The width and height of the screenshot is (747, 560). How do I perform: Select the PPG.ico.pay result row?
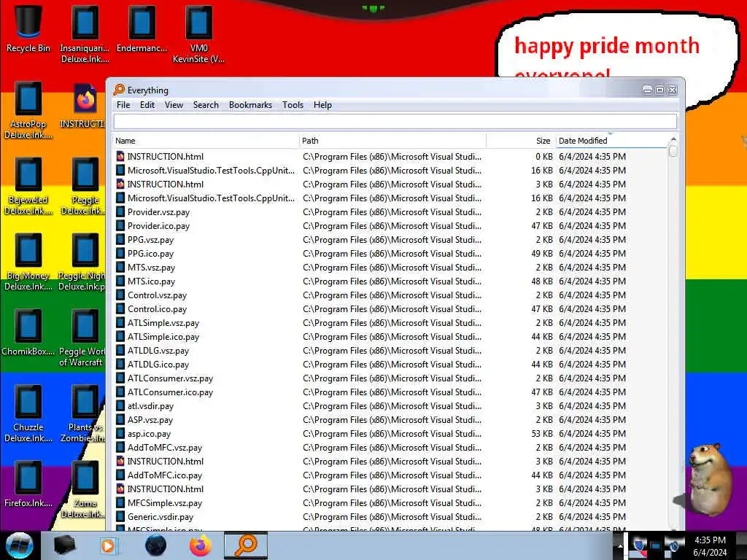(391, 253)
